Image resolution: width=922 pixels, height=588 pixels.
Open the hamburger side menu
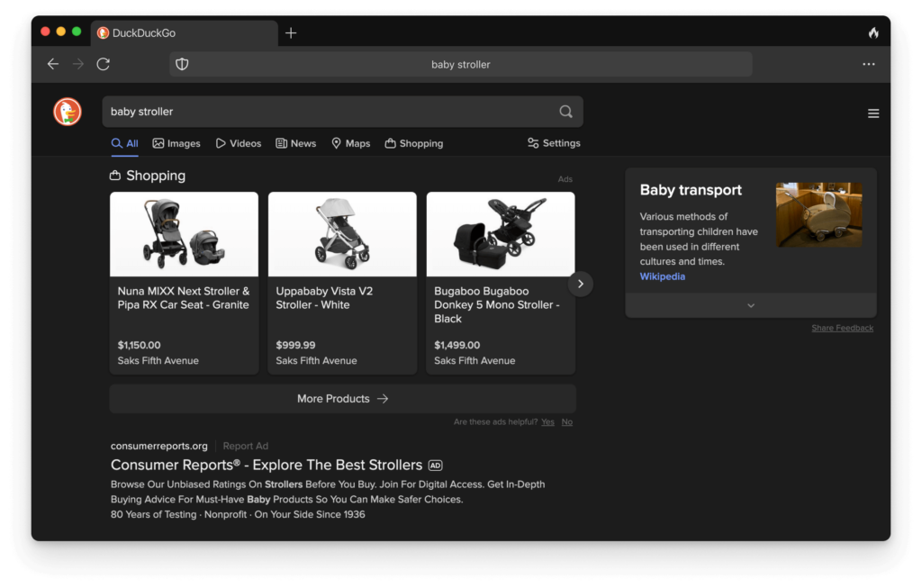[x=872, y=113]
